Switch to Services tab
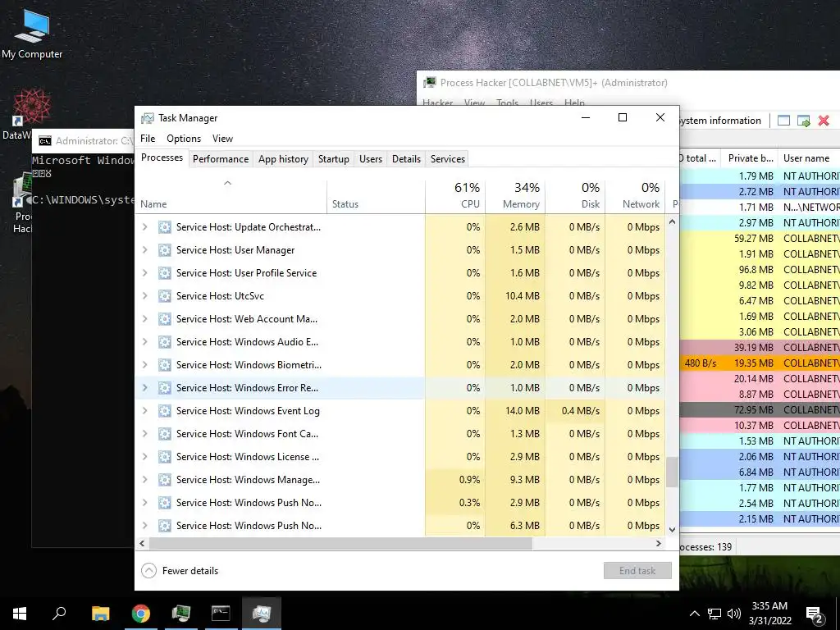The width and height of the screenshot is (840, 630). coord(448,159)
